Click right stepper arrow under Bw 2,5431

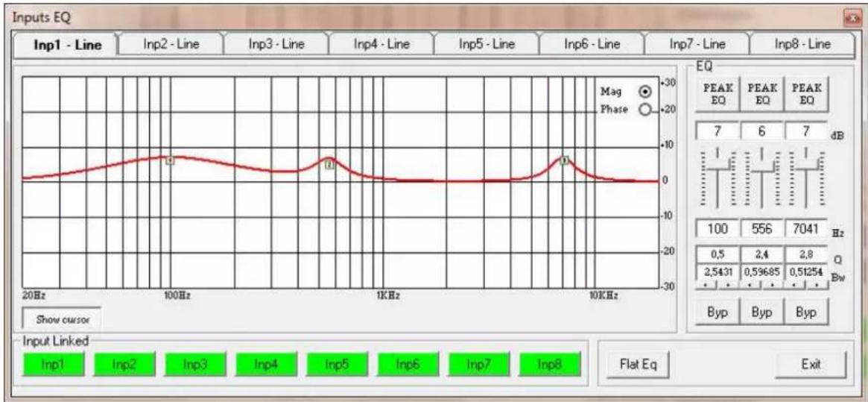coord(727,285)
